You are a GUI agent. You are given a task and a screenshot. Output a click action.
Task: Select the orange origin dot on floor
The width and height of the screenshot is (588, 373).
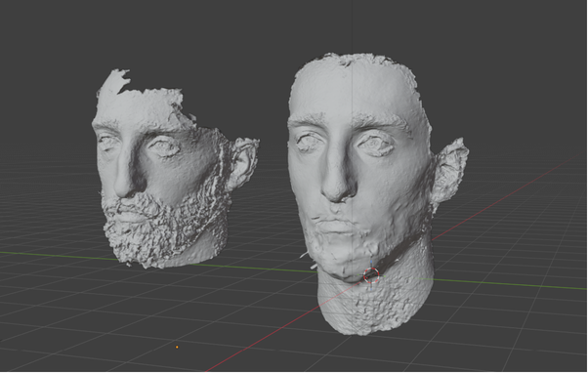coord(177,348)
